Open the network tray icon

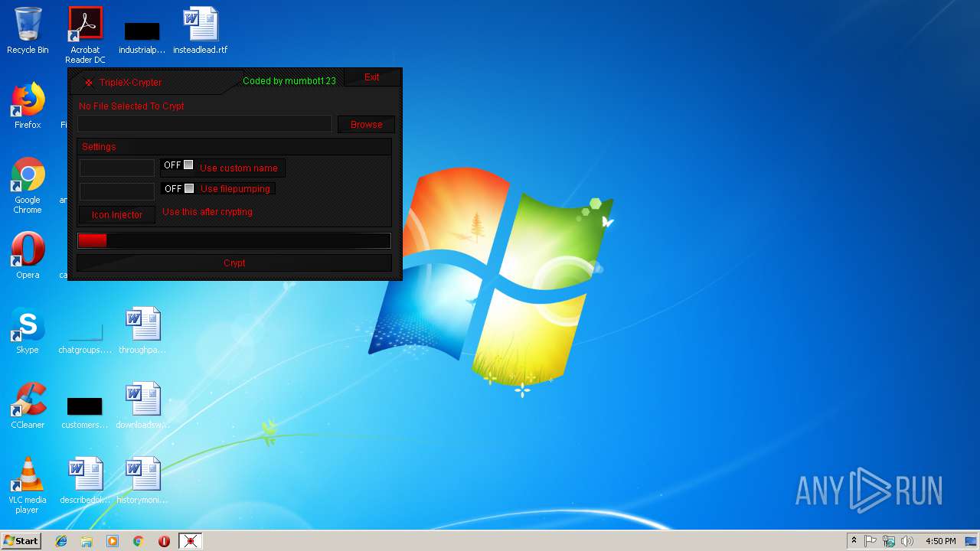[x=889, y=541]
